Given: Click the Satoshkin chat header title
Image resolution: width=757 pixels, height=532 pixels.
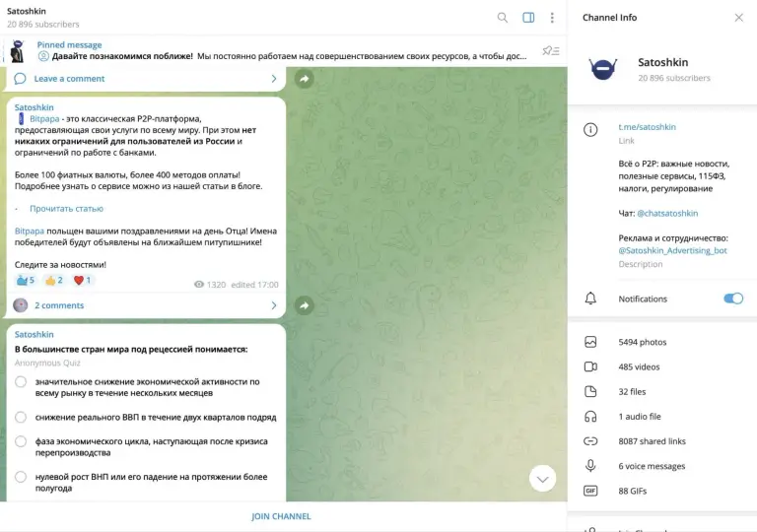Looking at the screenshot, I should click(27, 11).
